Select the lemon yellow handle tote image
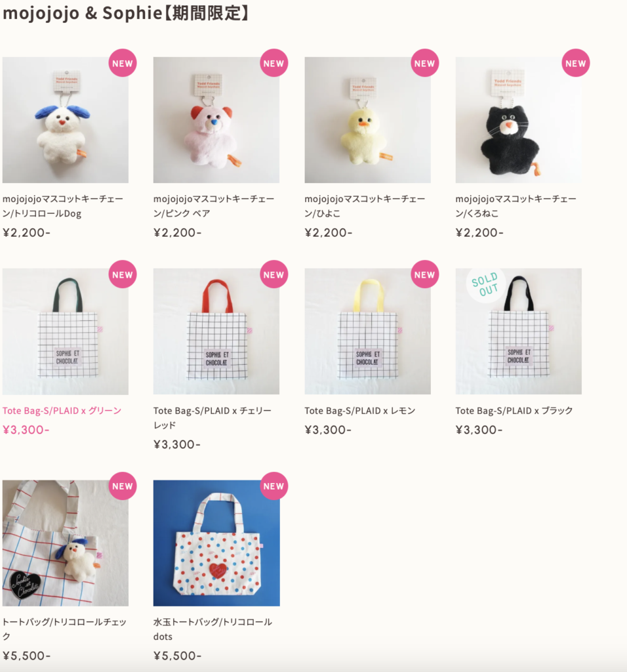The height and width of the screenshot is (672, 627). tap(367, 331)
